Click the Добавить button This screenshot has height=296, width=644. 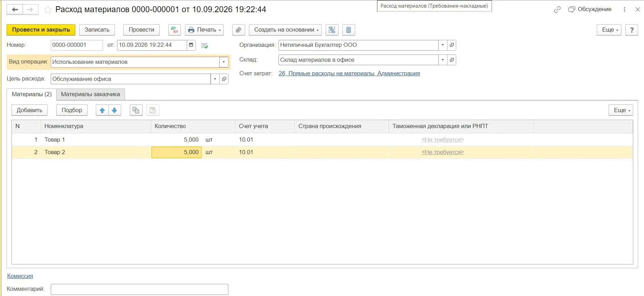tap(30, 110)
